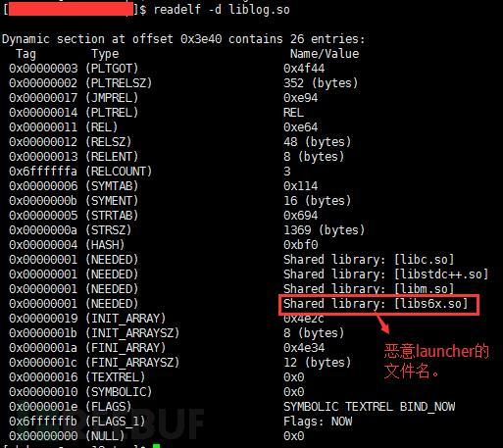Click the 0x6ffffffa RELCOUNT tag
This screenshot has width=503, height=448.
43,172
